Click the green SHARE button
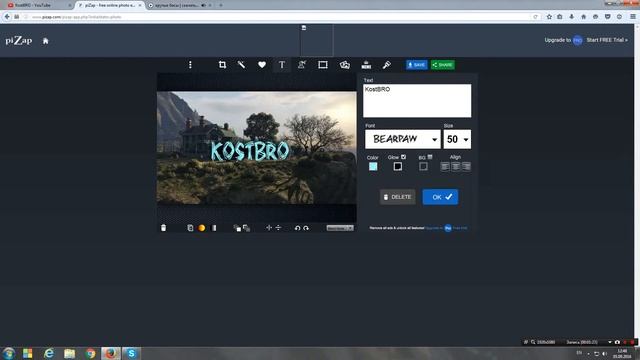Image resolution: width=640 pixels, height=360 pixels. click(443, 65)
